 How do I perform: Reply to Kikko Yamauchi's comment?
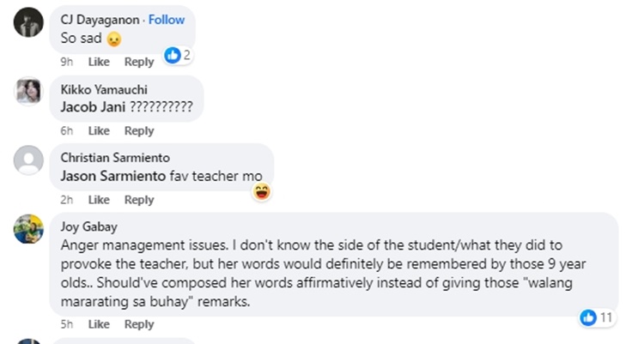[x=139, y=131]
